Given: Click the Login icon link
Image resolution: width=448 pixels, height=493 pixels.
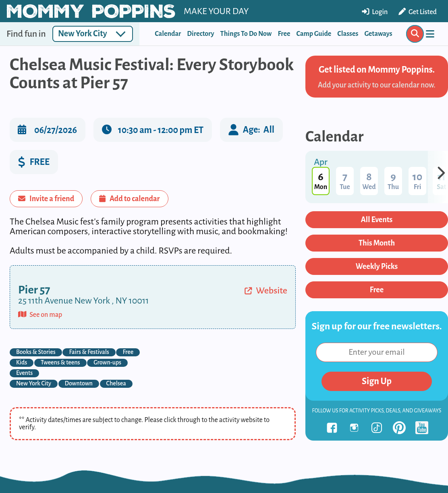Looking at the screenshot, I should coord(375,12).
